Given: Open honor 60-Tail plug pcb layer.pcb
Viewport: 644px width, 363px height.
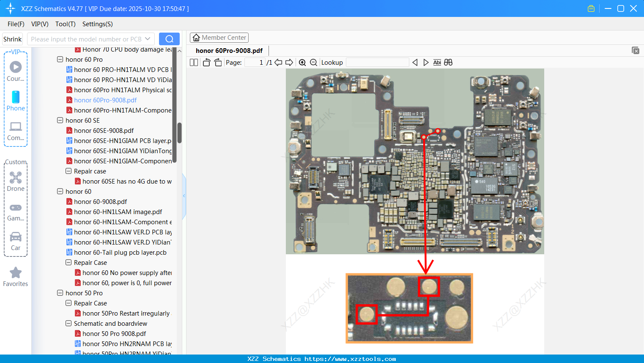Looking at the screenshot, I should coord(116,253).
